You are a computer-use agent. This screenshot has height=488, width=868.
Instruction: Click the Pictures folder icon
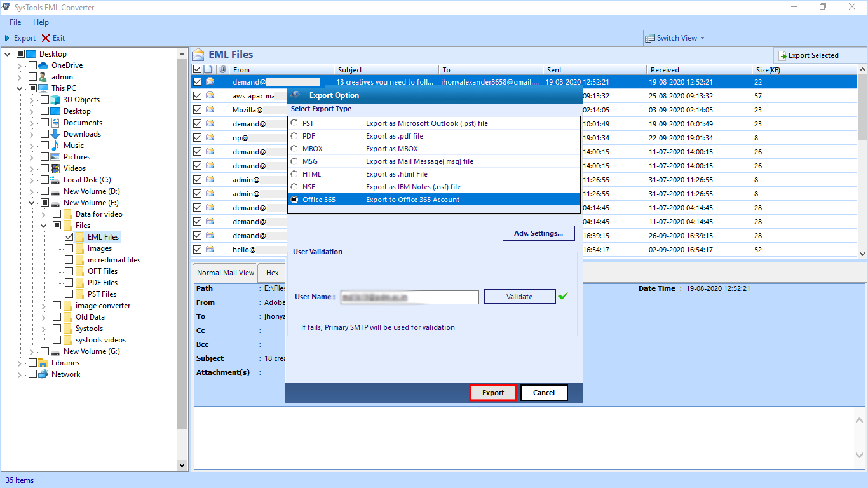pos(55,157)
